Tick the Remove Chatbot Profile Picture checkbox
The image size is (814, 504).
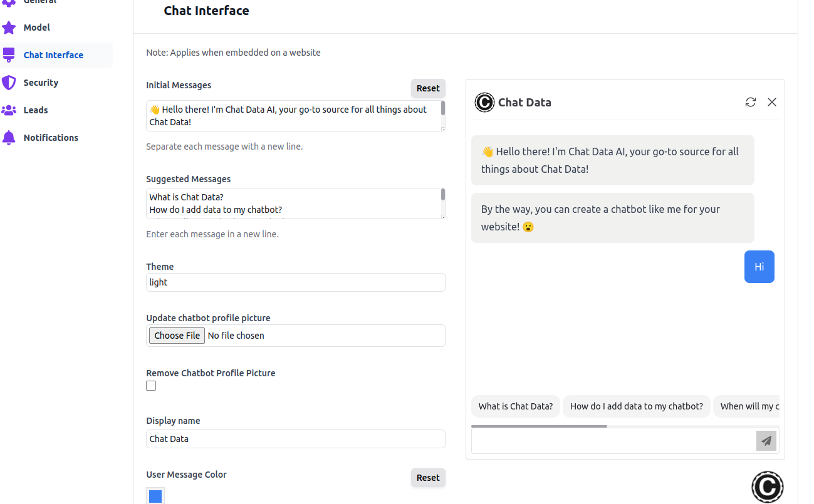[151, 386]
